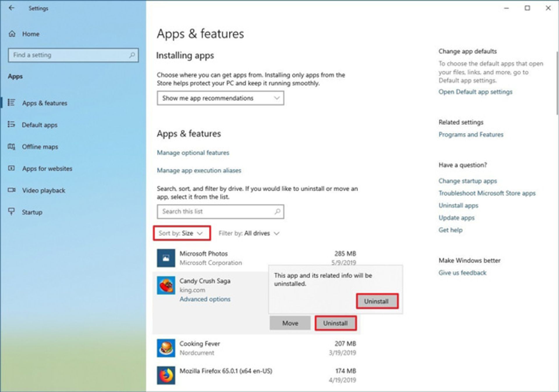Click the Candy Crush Saga app icon
This screenshot has height=392, width=559.
(x=166, y=285)
